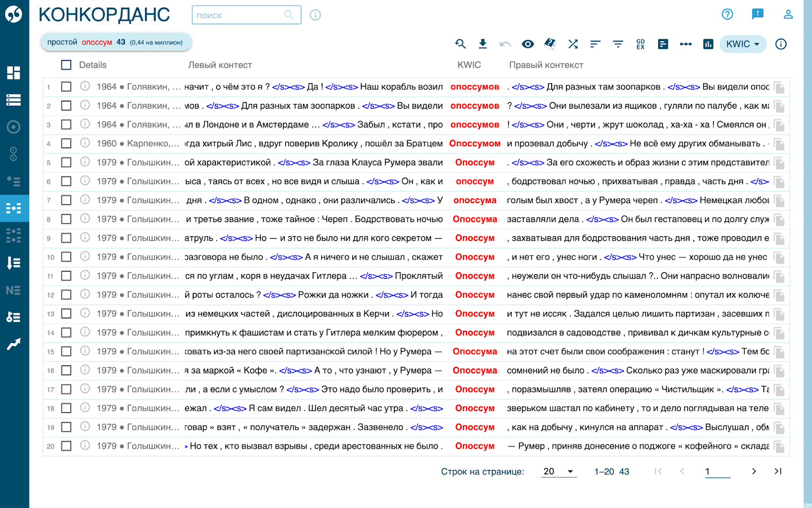Open Word Sketch target icon in sidebar
This screenshot has height=508, width=812.
pos(14,127)
